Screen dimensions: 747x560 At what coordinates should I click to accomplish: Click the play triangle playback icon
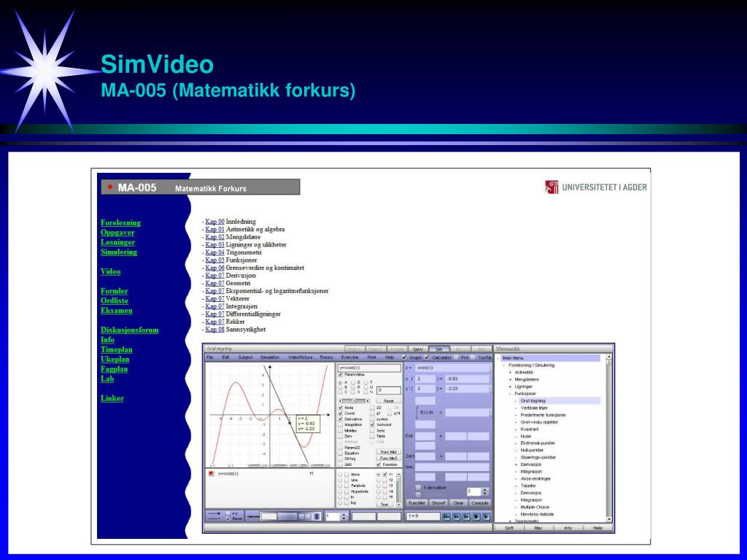pos(486,517)
